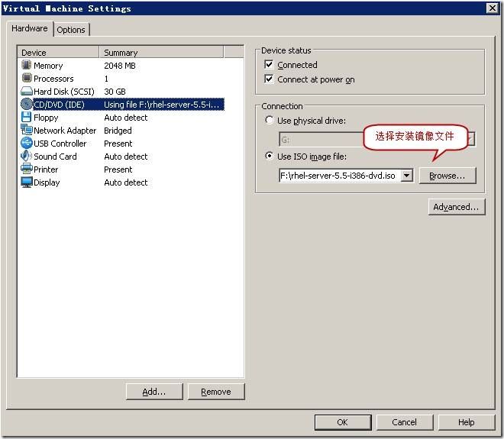This screenshot has height=439, width=504.
Task: Click the ISO file path input field
Action: point(340,176)
